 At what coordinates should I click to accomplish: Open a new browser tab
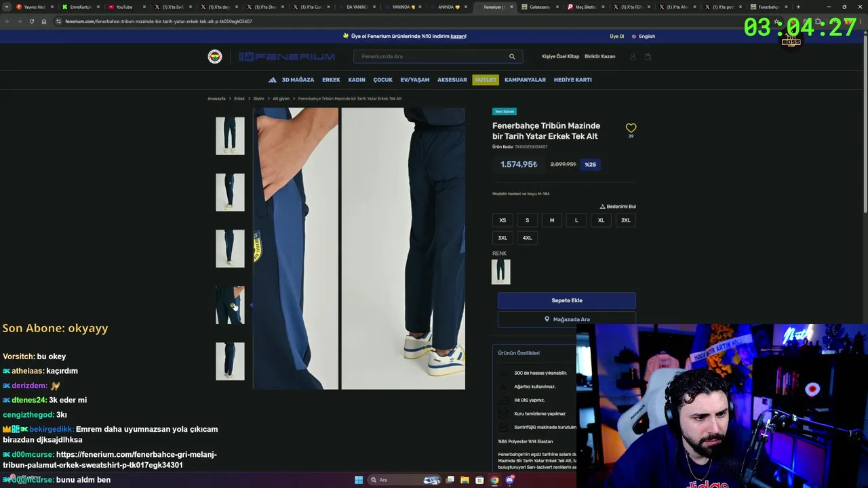(798, 7)
